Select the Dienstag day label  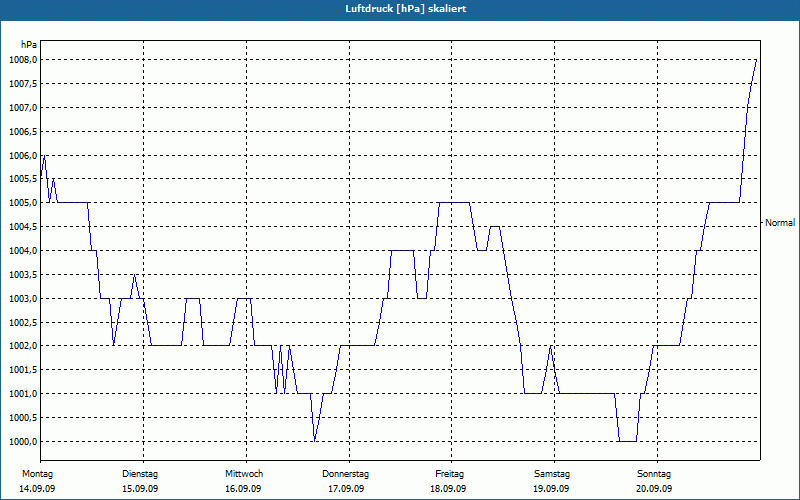click(140, 474)
